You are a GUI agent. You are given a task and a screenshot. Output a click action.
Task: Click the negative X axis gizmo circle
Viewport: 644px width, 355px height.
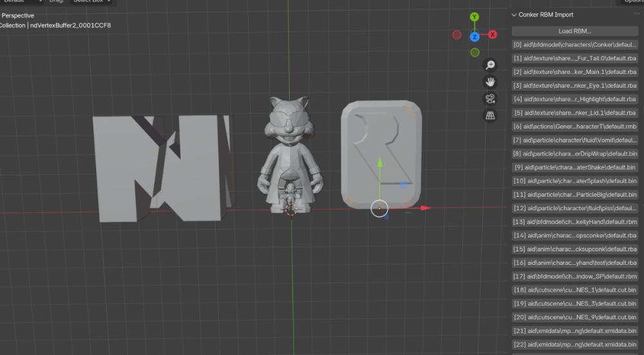(457, 35)
